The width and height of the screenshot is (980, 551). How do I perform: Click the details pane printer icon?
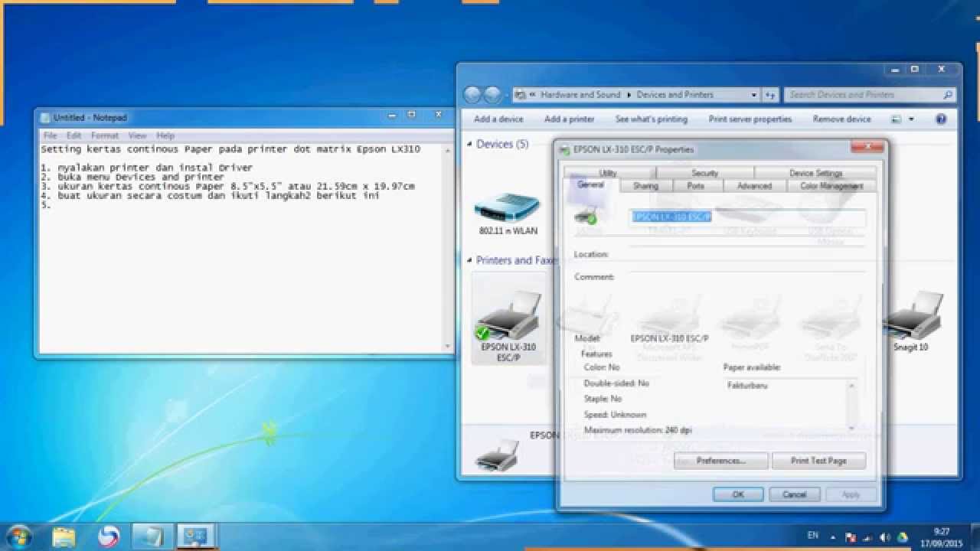click(x=498, y=455)
